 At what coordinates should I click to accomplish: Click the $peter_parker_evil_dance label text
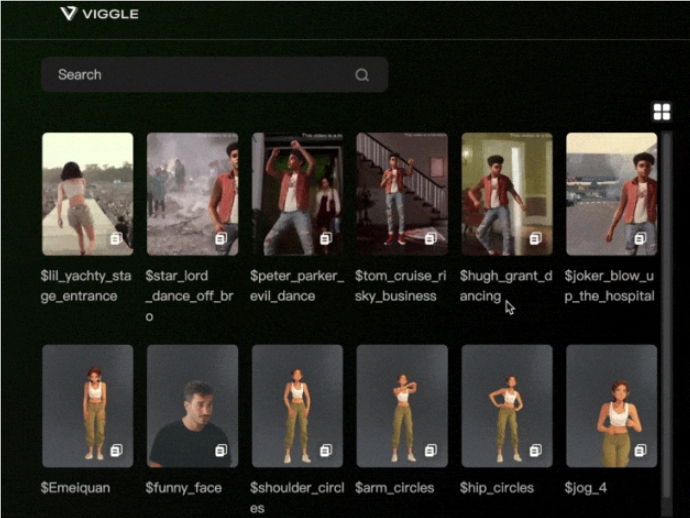297,286
